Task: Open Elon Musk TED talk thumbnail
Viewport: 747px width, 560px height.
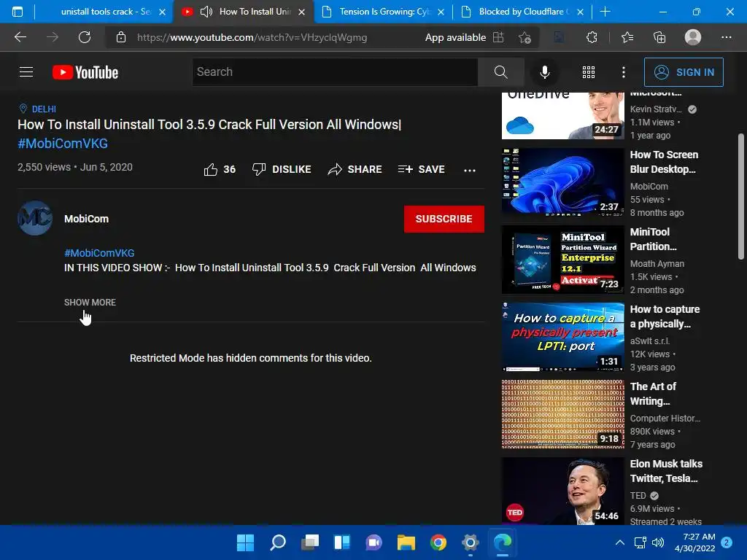Action: (562, 491)
